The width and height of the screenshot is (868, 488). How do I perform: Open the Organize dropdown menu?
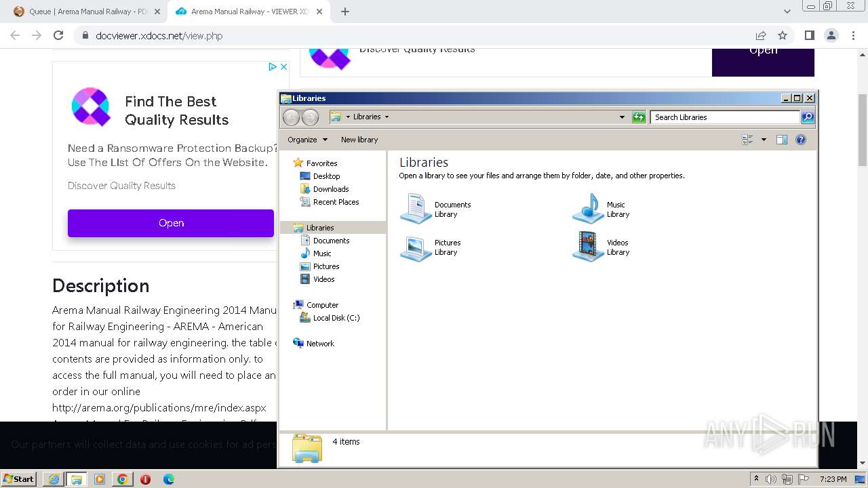[307, 140]
